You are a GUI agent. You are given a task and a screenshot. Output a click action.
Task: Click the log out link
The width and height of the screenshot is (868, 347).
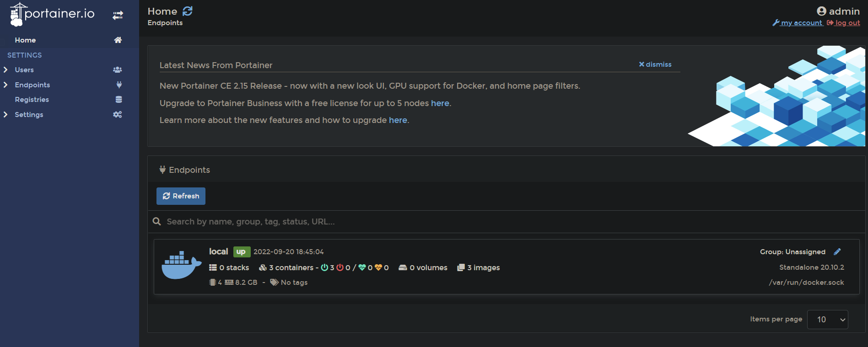click(x=843, y=23)
